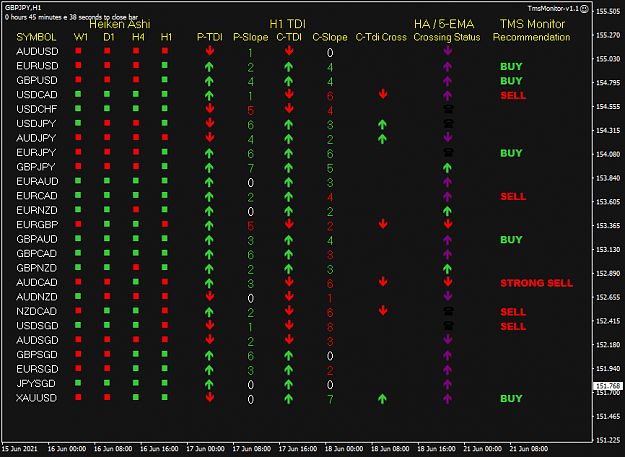Click the EURJPY telephone crossing status icon
Image resolution: width=625 pixels, height=457 pixels.
pos(448,152)
